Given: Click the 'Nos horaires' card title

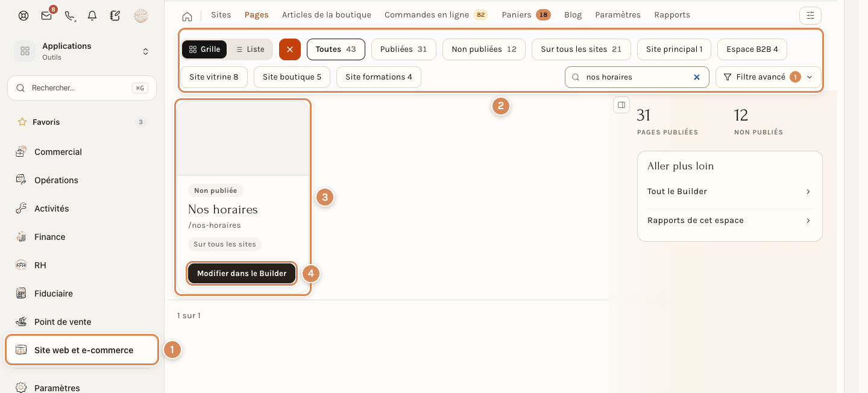Looking at the screenshot, I should tap(223, 210).
